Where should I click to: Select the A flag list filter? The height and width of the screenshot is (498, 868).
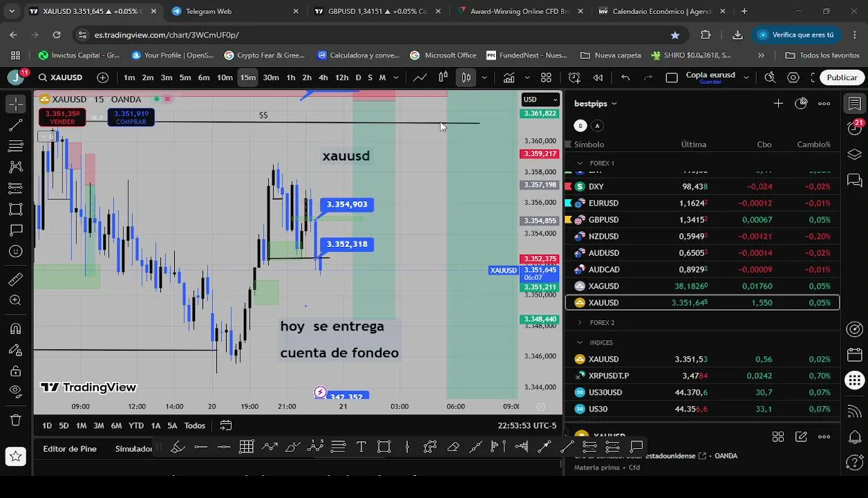597,125
